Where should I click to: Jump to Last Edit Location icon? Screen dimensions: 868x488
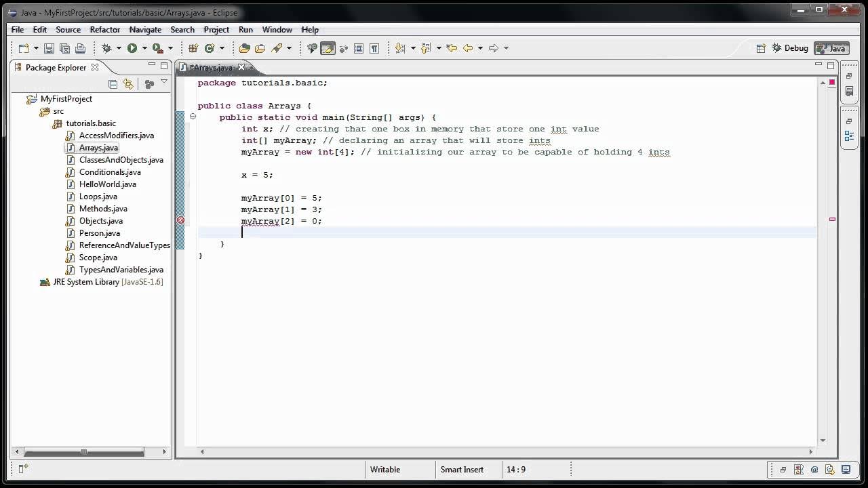click(x=451, y=48)
